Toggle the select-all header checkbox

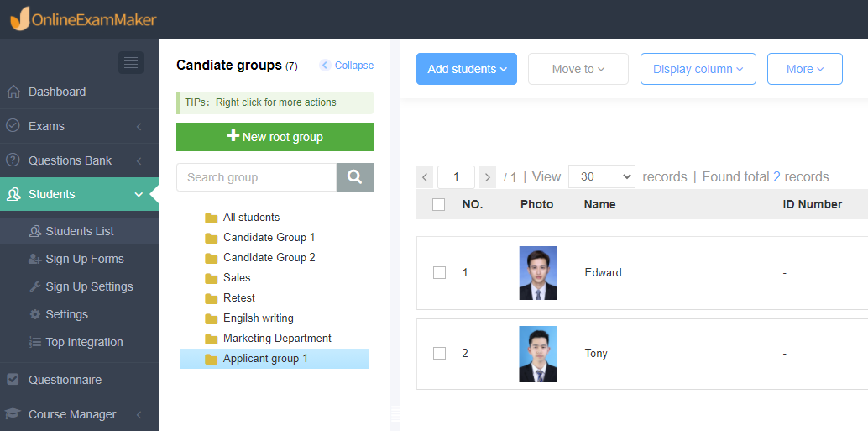(x=438, y=204)
